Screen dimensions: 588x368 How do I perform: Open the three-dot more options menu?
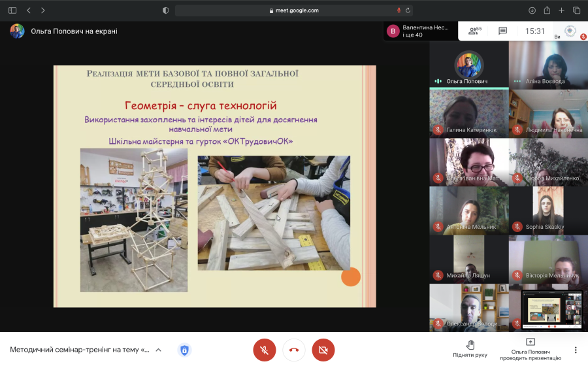tap(575, 350)
